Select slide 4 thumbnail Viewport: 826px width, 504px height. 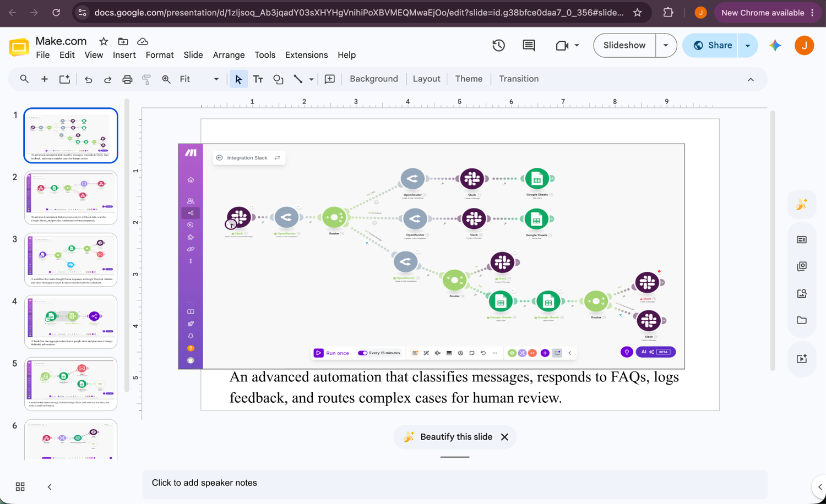70,322
